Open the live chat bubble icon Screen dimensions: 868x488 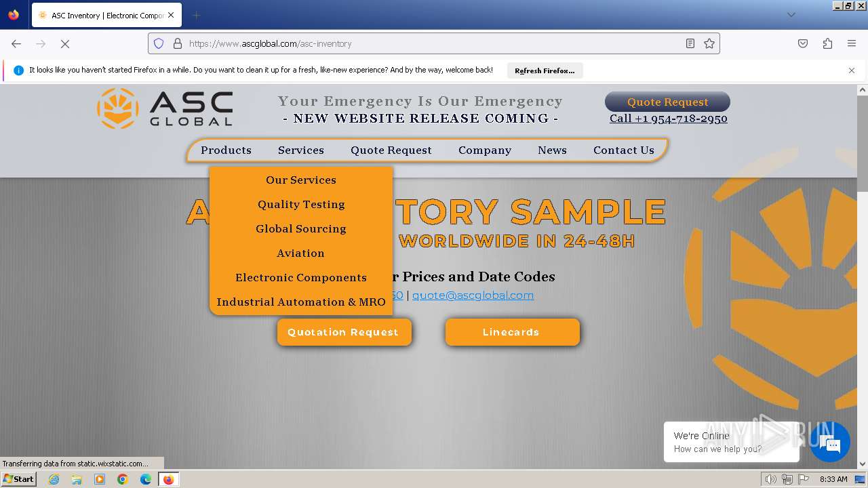click(x=830, y=442)
